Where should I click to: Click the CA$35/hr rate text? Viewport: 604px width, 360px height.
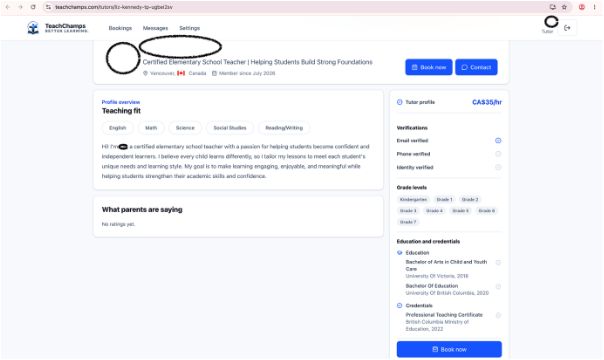487,102
